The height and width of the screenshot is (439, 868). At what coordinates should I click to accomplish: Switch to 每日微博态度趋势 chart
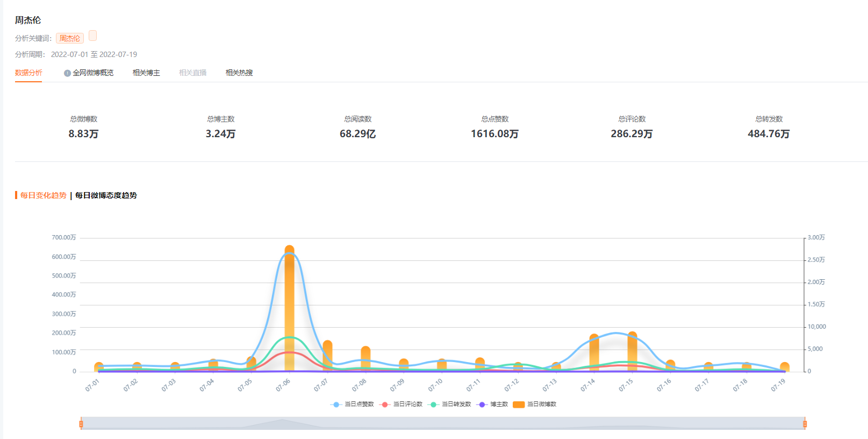coord(106,195)
